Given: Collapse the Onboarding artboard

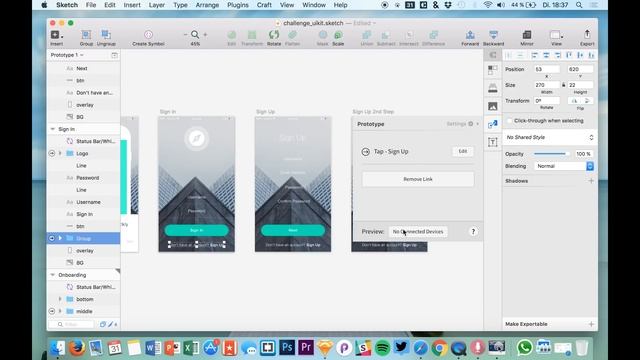Looking at the screenshot, I should [x=53, y=275].
